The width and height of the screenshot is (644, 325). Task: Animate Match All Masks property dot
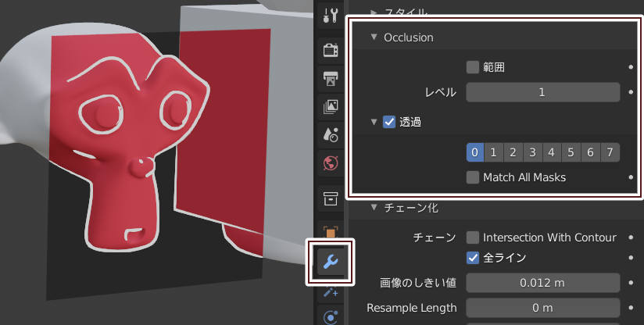(x=631, y=177)
